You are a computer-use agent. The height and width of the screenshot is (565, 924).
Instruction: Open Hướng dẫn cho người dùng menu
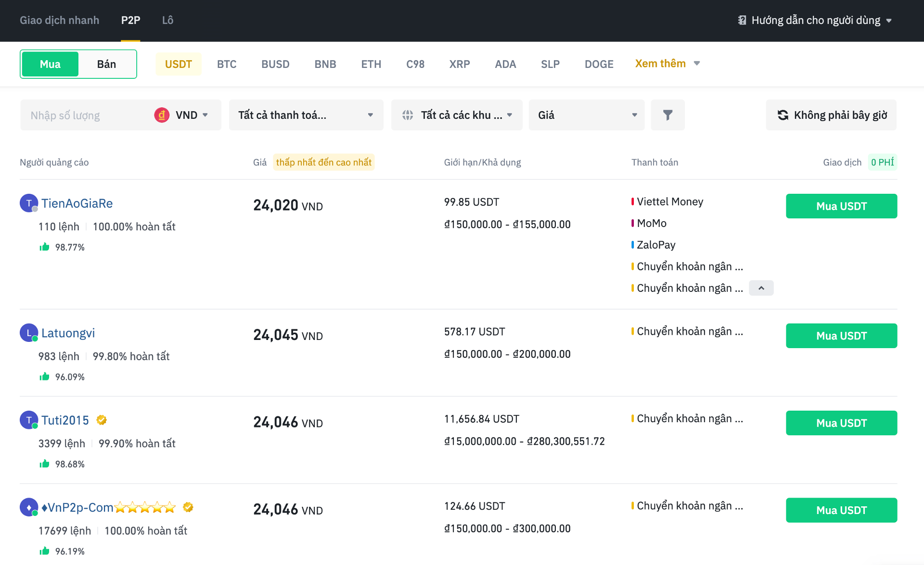click(815, 20)
